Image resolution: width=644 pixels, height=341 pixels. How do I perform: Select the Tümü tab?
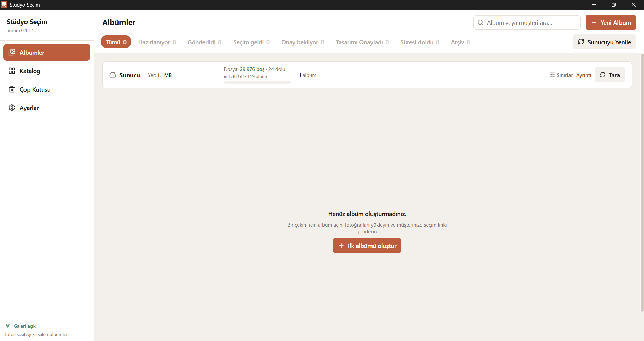click(x=116, y=42)
